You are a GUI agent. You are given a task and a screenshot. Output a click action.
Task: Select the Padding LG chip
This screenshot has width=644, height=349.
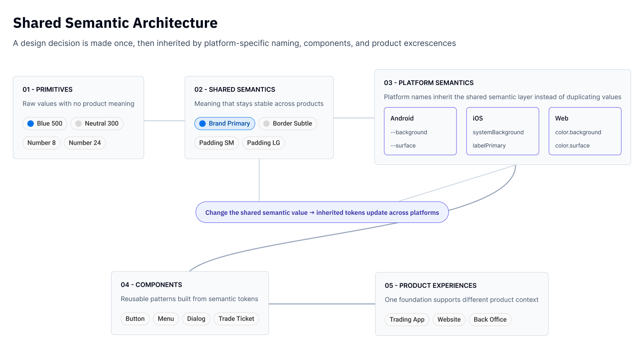[264, 143]
